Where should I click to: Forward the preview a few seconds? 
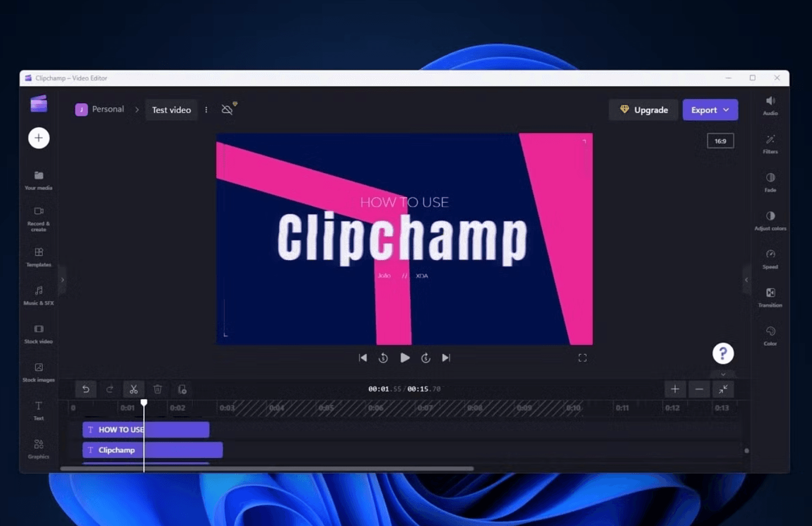click(x=426, y=358)
